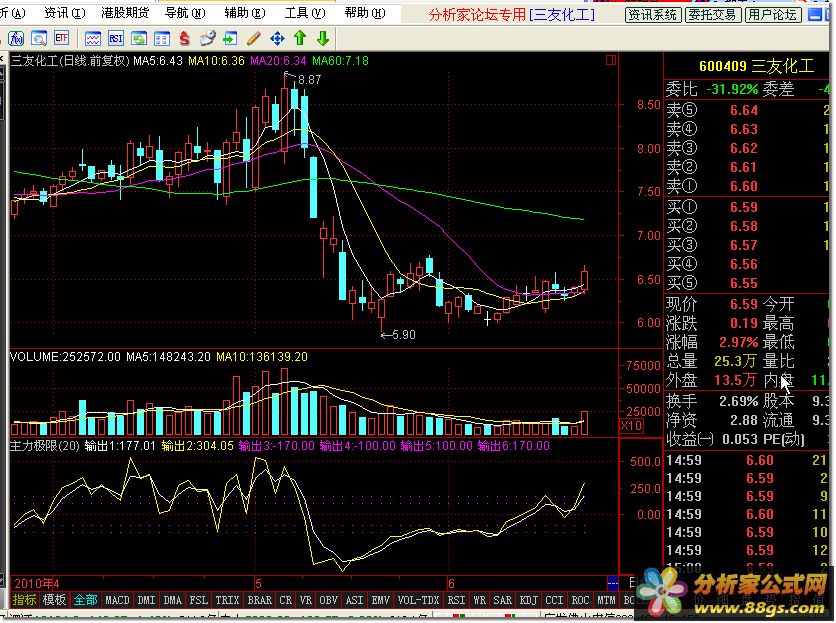Switch to the 指标 tab
The height and width of the screenshot is (623, 836).
[25, 600]
